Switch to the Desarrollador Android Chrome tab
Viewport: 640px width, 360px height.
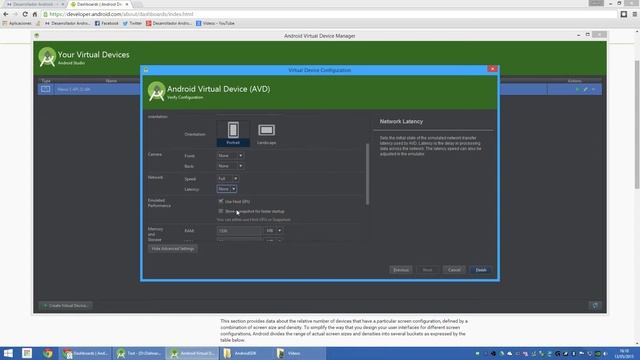pyautogui.click(x=34, y=4)
